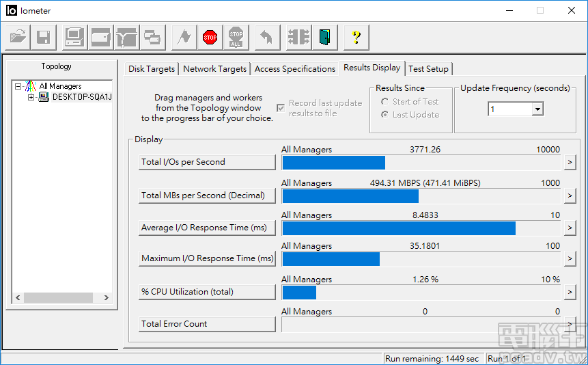Open detail arrow for Total MBs per Second
This screenshot has width=588, height=365.
point(570,195)
